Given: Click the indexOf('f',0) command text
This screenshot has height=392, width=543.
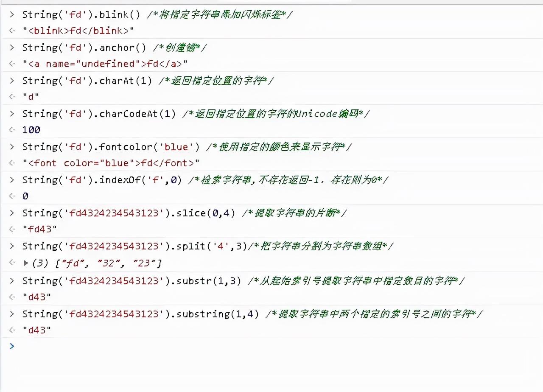Looking at the screenshot, I should coord(102,180).
